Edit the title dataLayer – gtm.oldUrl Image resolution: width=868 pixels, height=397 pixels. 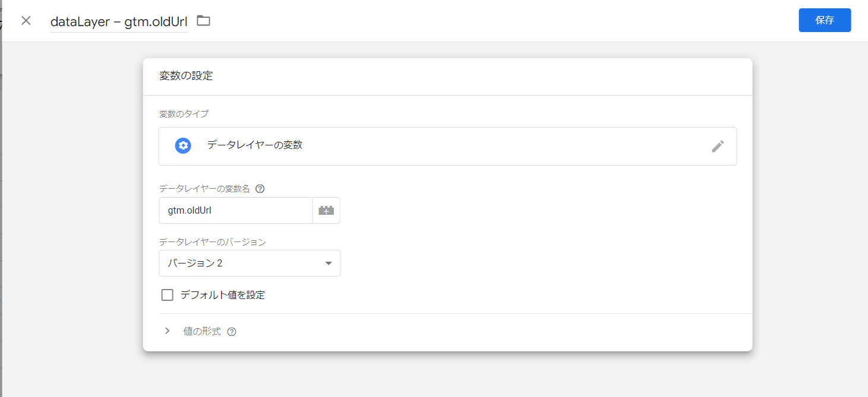coord(119,22)
